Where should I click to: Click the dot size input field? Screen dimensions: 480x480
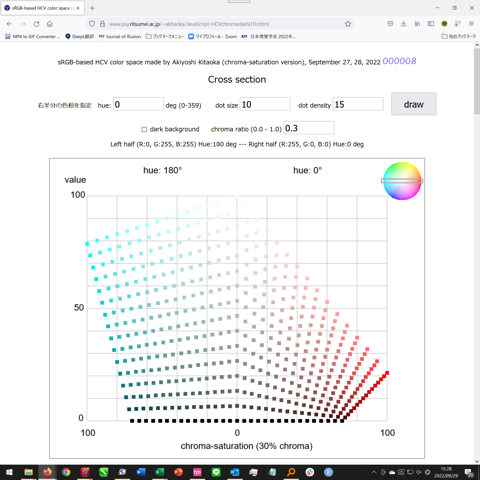[x=265, y=105]
